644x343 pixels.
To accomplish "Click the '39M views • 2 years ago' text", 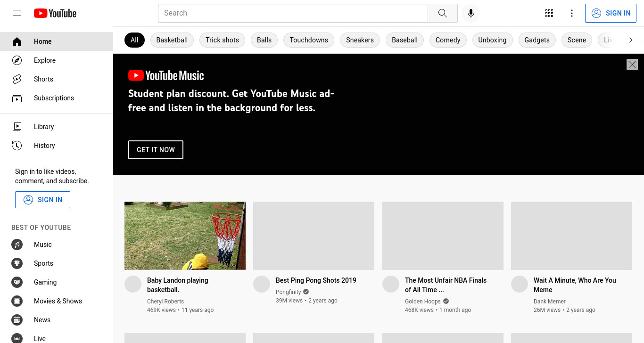I will [306, 301].
